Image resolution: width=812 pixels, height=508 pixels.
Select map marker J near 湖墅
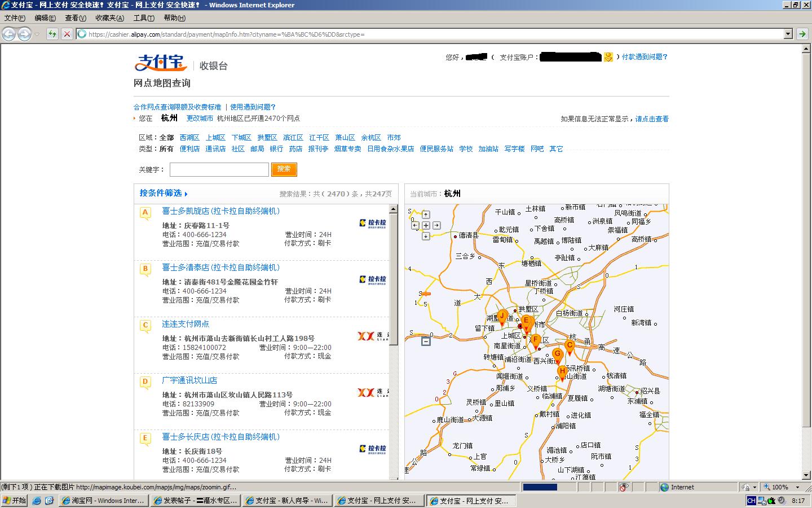click(x=502, y=315)
